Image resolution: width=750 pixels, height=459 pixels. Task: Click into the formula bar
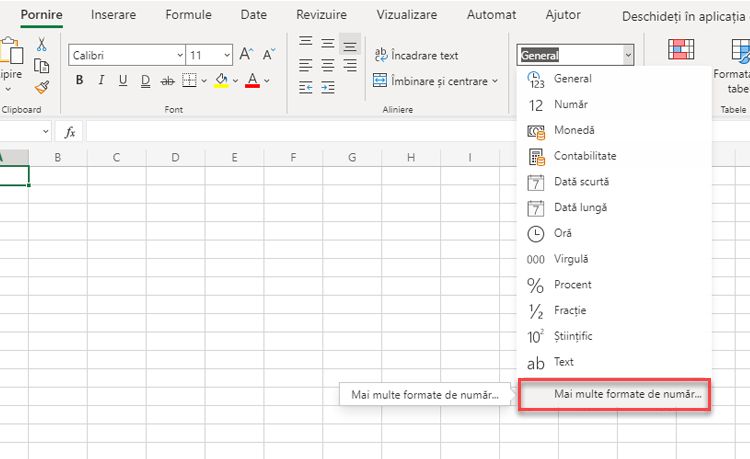tap(300, 131)
